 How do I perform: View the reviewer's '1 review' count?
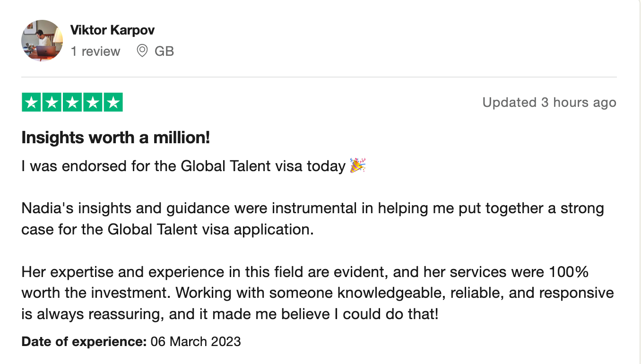tap(95, 51)
